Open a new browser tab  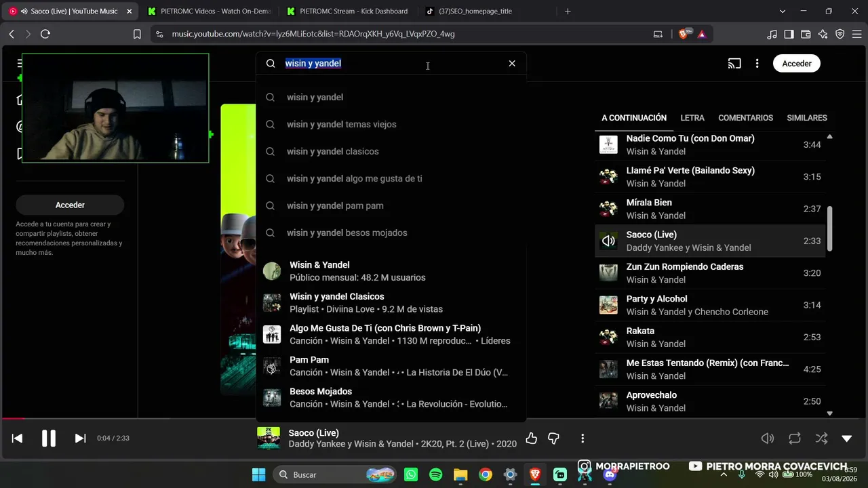[x=568, y=12]
